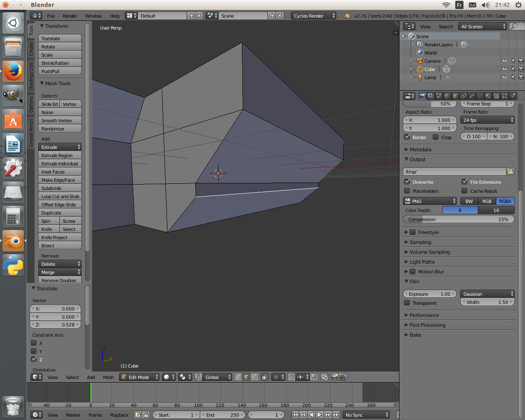Toggle limit selection to visible icon
The height and width of the screenshot is (420, 525).
265,377
